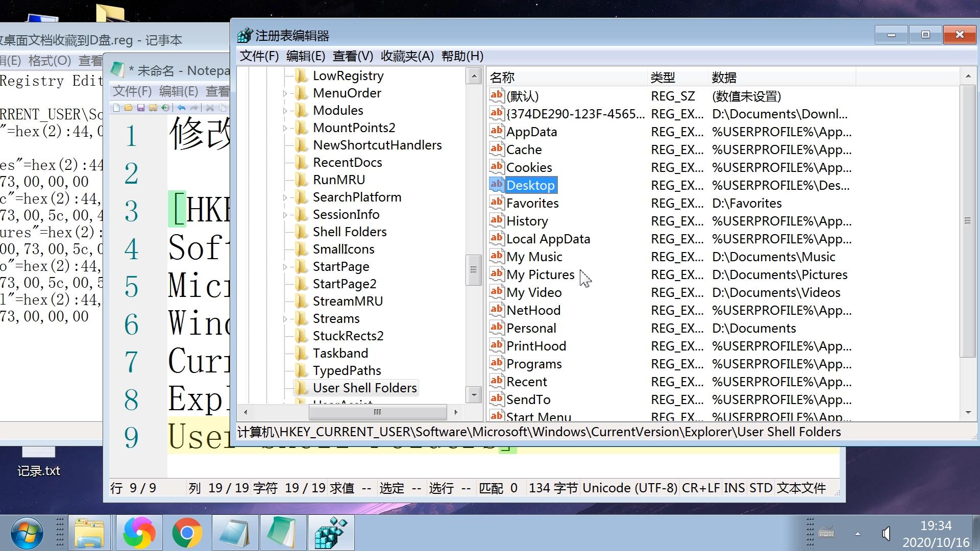Select the User Shell Folders key in the tree
980x551 pixels.
point(364,387)
